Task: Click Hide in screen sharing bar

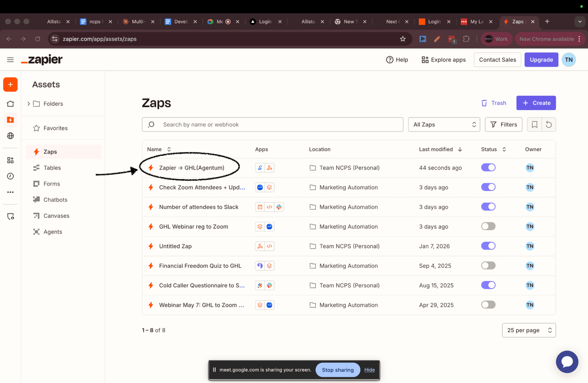Action: pyautogui.click(x=369, y=370)
